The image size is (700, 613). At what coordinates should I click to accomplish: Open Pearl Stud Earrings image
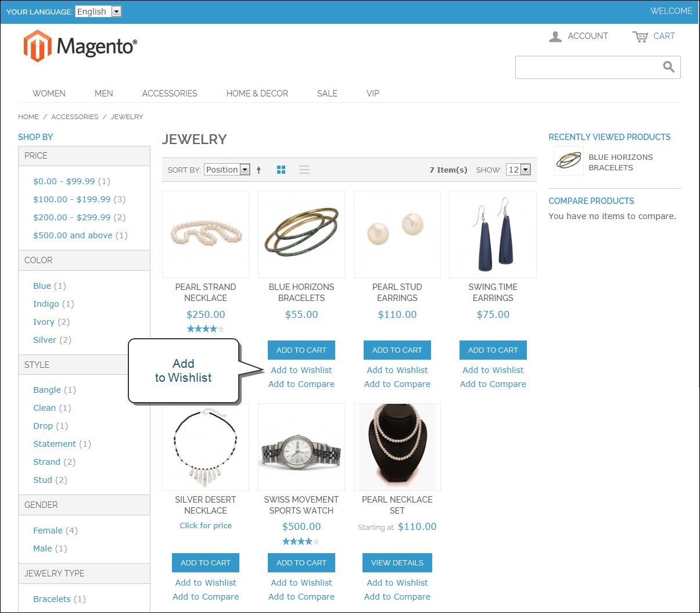[x=397, y=235]
